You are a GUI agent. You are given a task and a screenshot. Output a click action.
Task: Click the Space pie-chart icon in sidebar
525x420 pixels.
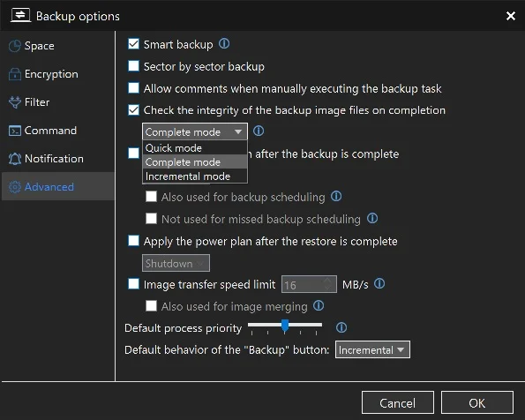(15, 46)
